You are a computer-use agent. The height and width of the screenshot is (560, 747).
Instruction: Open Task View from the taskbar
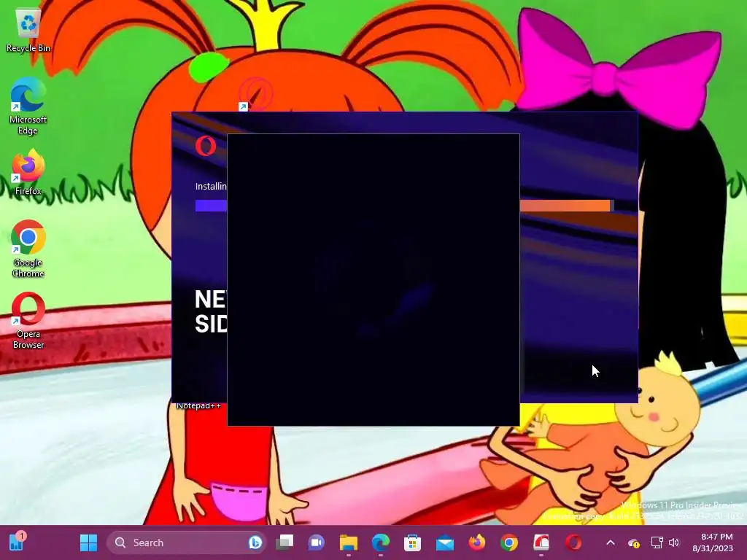(285, 542)
